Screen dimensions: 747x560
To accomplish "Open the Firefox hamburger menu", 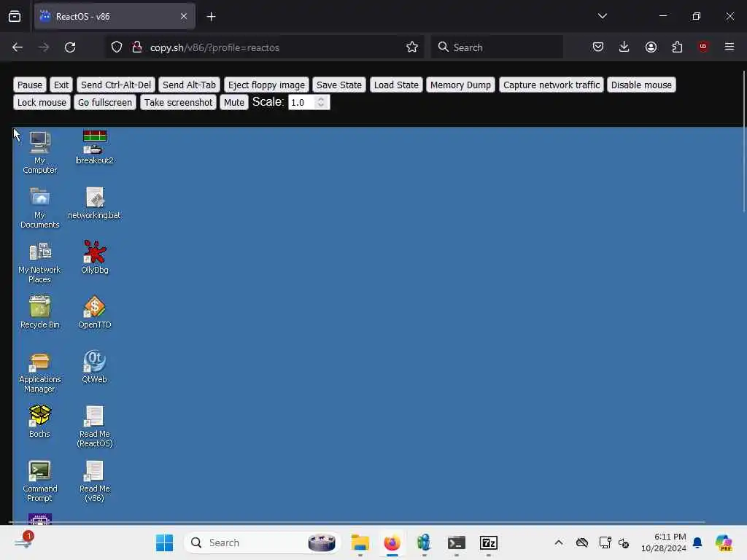I will point(729,47).
